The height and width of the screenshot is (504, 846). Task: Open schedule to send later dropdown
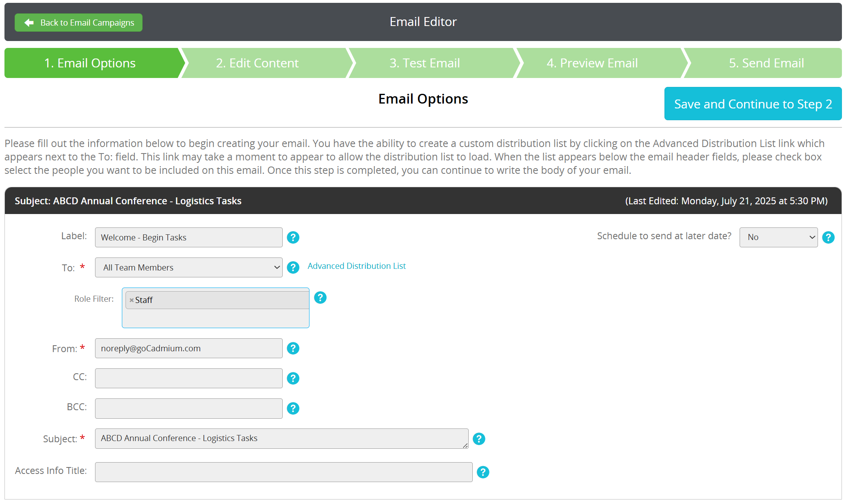pos(778,237)
